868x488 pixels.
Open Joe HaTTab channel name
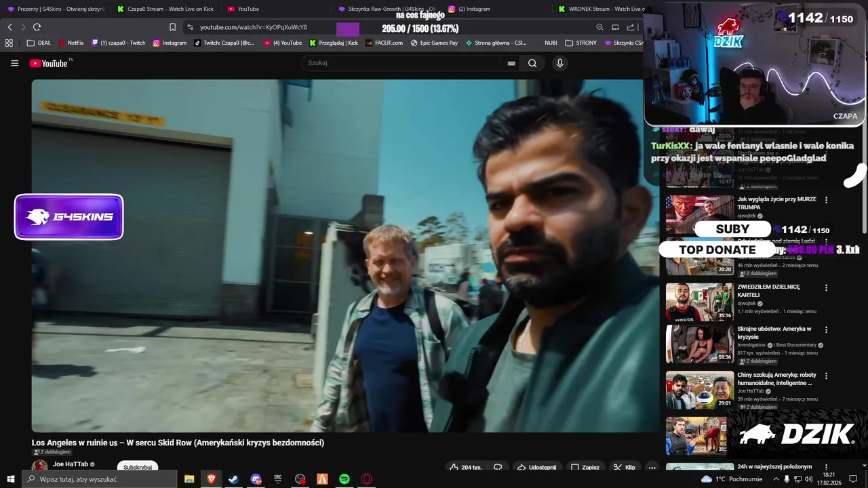pos(71,464)
